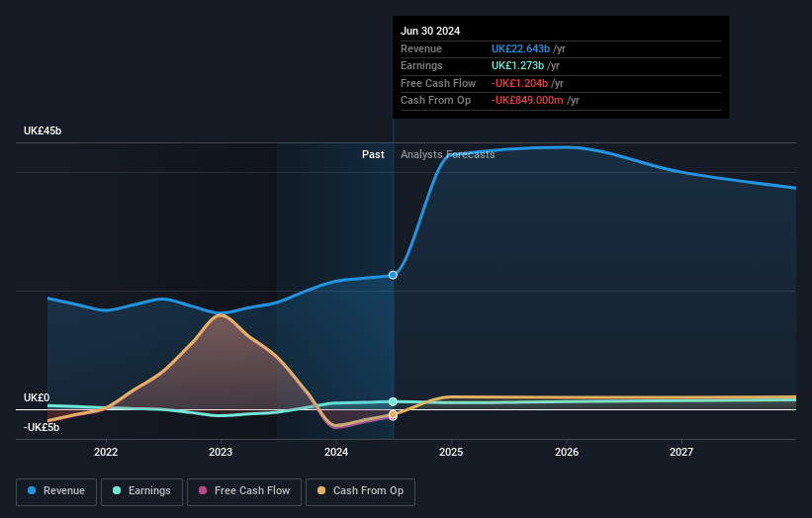Click the Revenue row label in tooltip

pyautogui.click(x=421, y=48)
